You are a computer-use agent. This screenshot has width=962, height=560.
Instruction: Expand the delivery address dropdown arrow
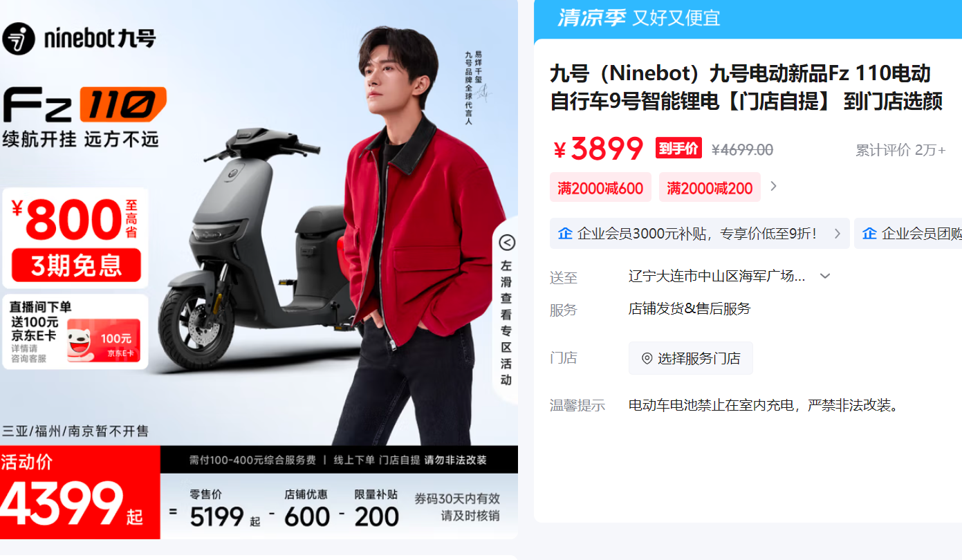click(824, 276)
